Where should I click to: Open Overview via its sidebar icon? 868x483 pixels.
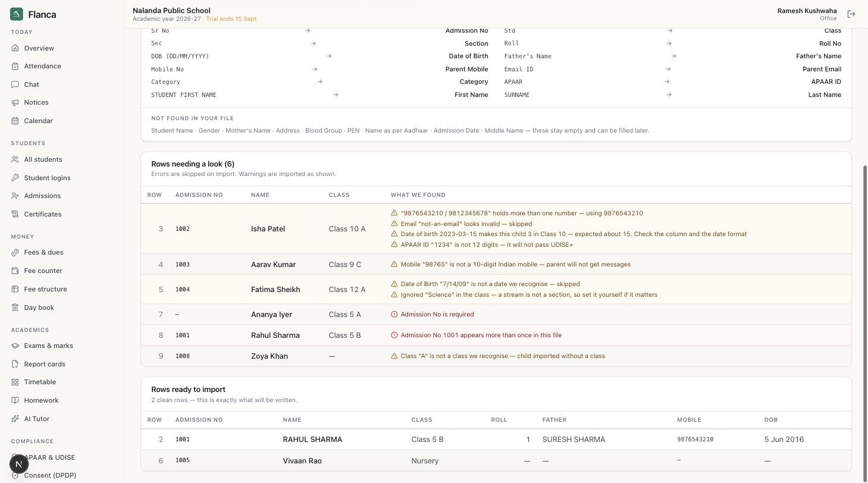[15, 48]
